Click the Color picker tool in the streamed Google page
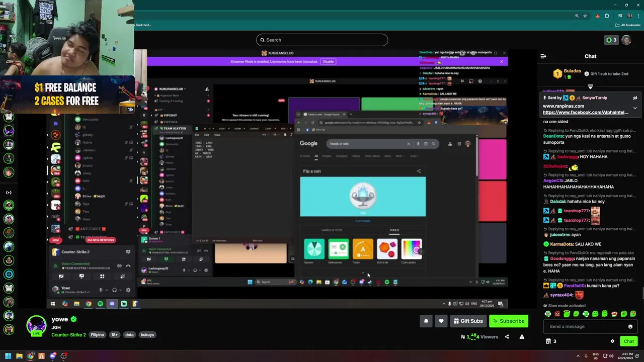644x362 pixels. click(x=412, y=250)
